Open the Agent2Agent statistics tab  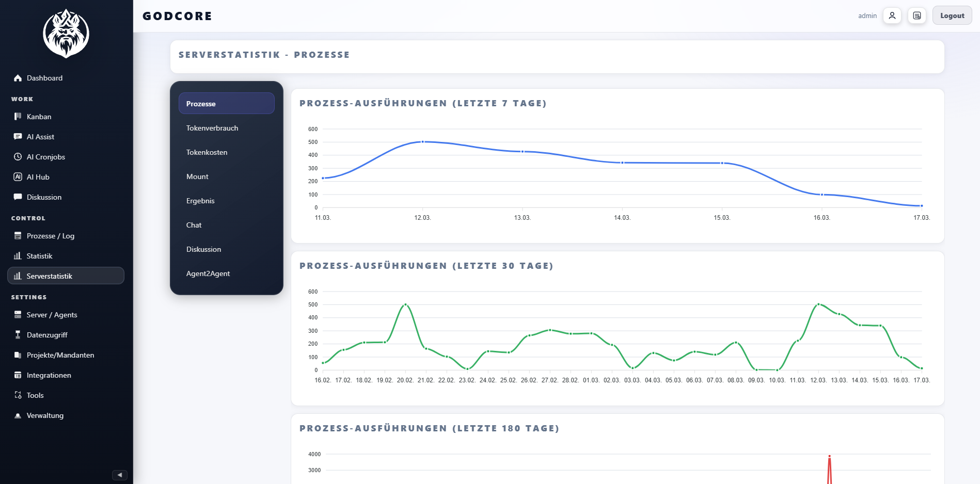click(208, 273)
